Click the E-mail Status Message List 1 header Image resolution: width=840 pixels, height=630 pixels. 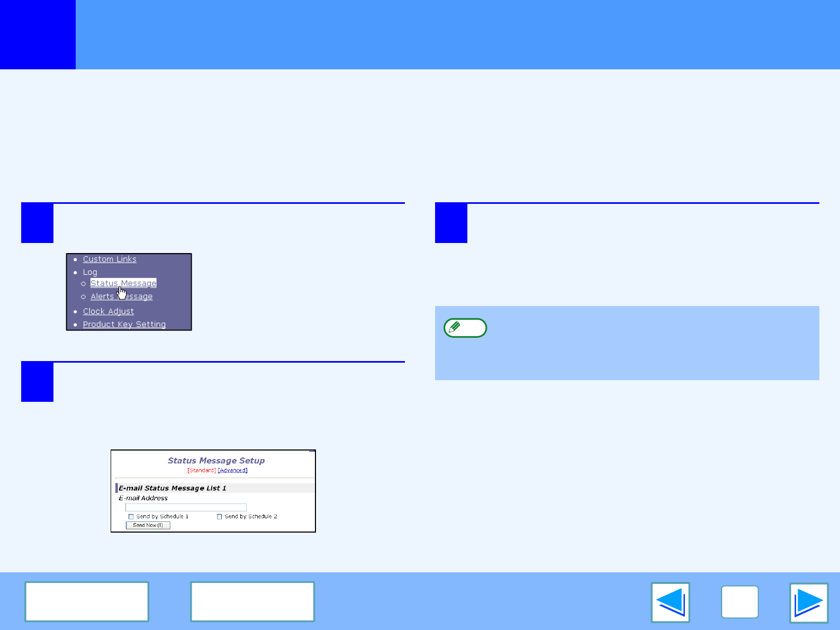click(x=173, y=488)
